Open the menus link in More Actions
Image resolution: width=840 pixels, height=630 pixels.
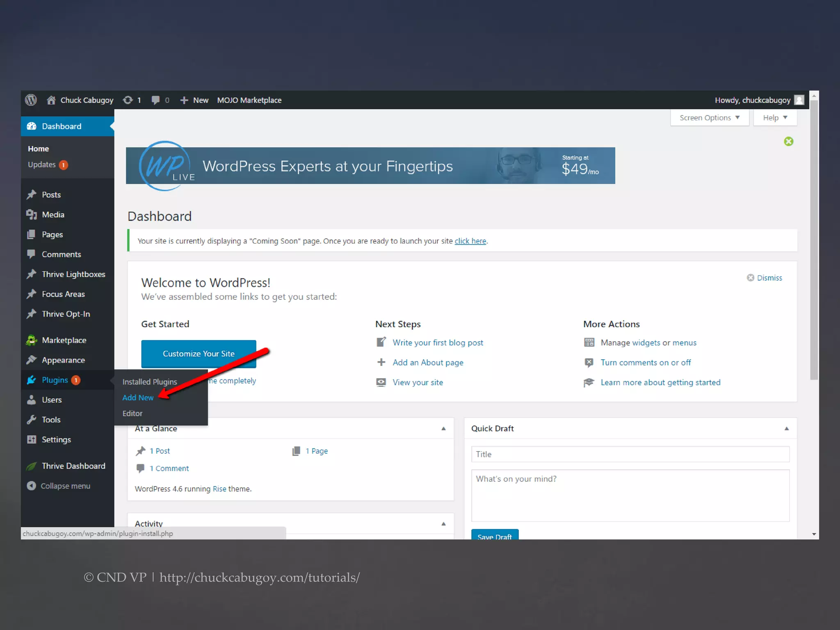pos(684,342)
